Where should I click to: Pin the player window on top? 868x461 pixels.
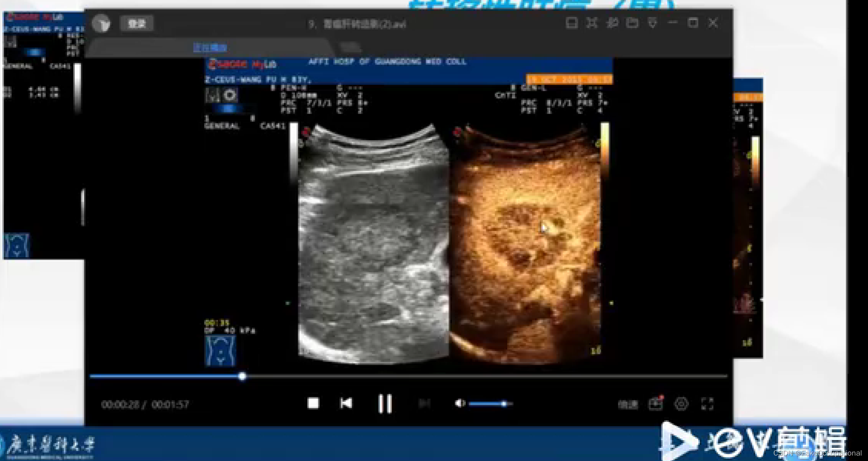point(613,23)
